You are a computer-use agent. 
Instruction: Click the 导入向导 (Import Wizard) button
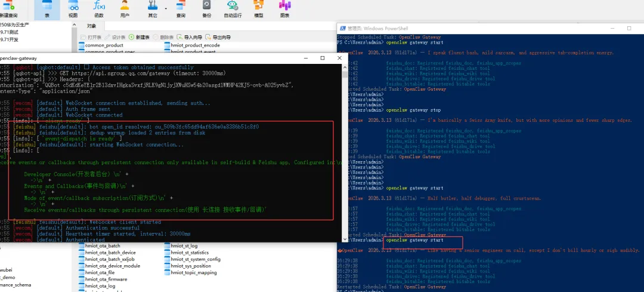pos(190,37)
